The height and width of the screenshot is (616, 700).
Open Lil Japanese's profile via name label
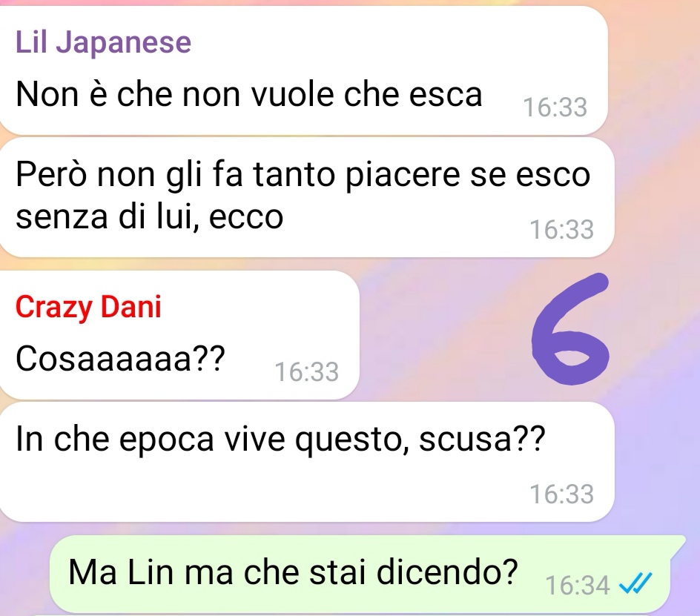[x=104, y=42]
